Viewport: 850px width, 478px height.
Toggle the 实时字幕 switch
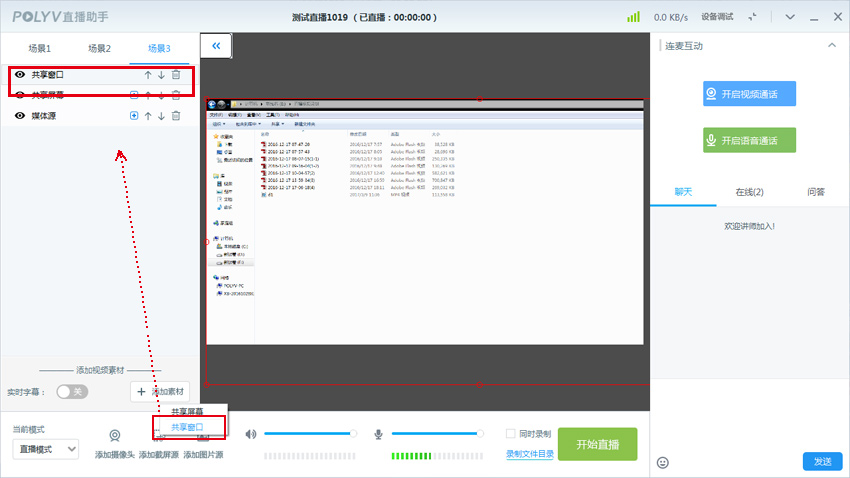click(71, 392)
